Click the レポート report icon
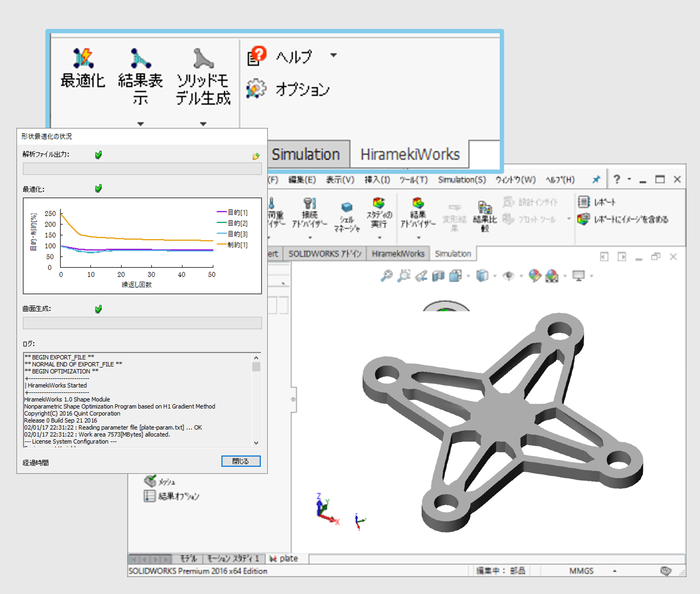The image size is (700, 594). pos(584,202)
